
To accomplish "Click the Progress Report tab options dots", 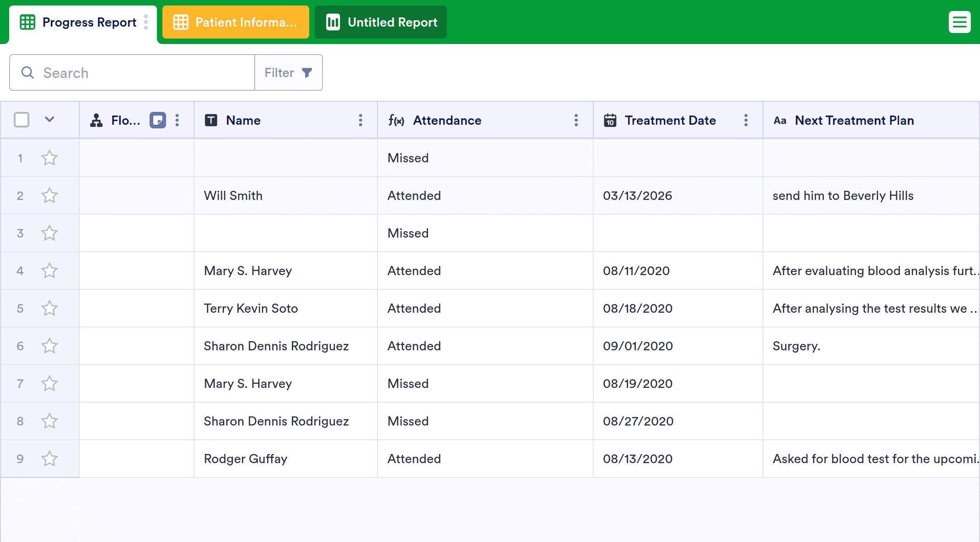I will click(146, 22).
